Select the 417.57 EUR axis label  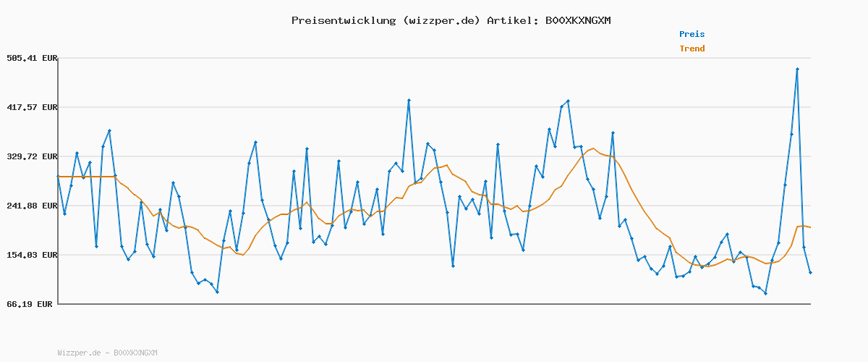[x=31, y=107]
